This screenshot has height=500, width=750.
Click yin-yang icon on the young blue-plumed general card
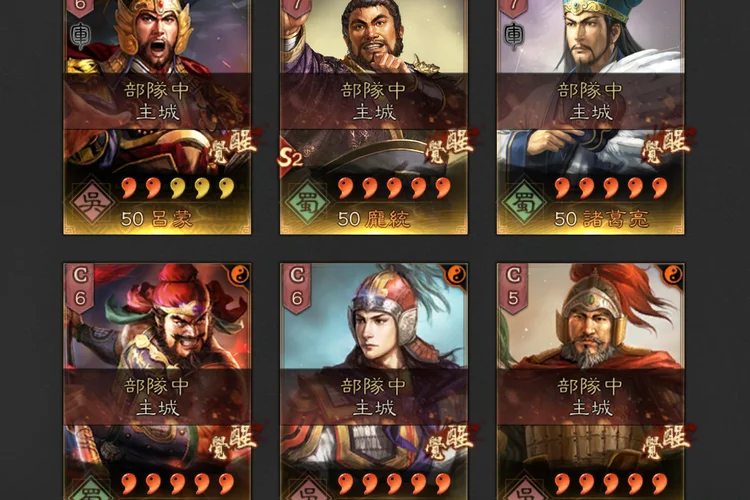[x=456, y=275]
